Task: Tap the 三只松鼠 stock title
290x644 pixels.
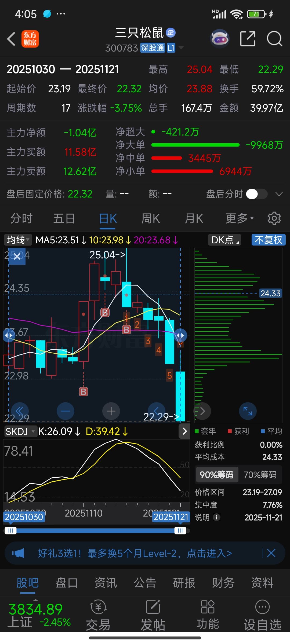Action: coord(139,33)
